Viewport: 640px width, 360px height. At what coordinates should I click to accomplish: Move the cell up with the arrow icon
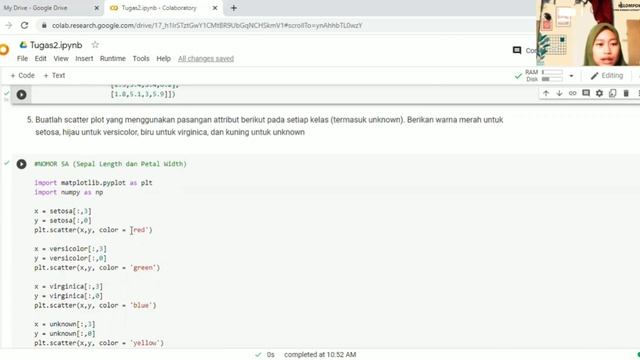(x=546, y=93)
